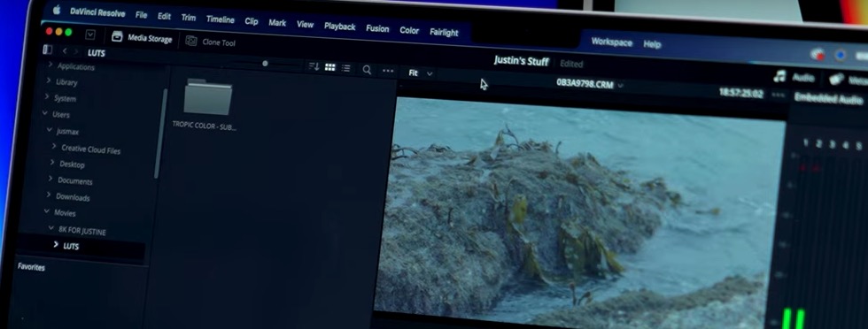Screen dimensions: 868x329
Task: Open the Workspace menu
Action: (x=612, y=42)
